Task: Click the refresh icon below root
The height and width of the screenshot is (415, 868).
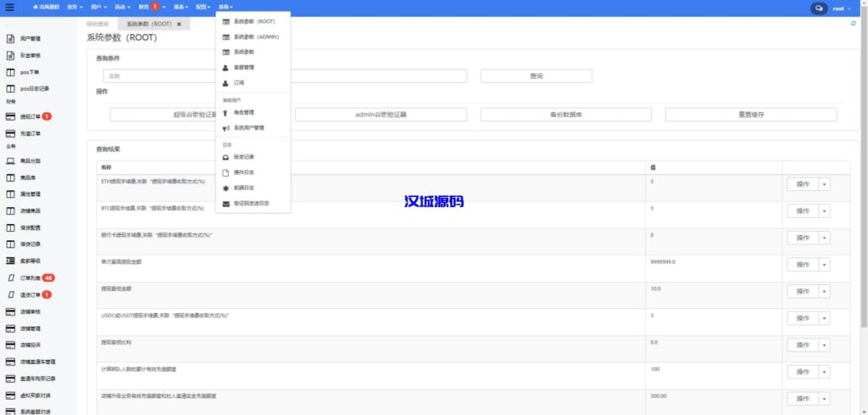Action: click(854, 24)
